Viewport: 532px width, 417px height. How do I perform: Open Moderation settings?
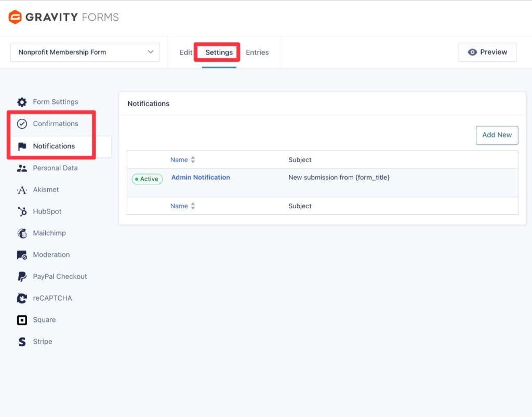pos(51,254)
